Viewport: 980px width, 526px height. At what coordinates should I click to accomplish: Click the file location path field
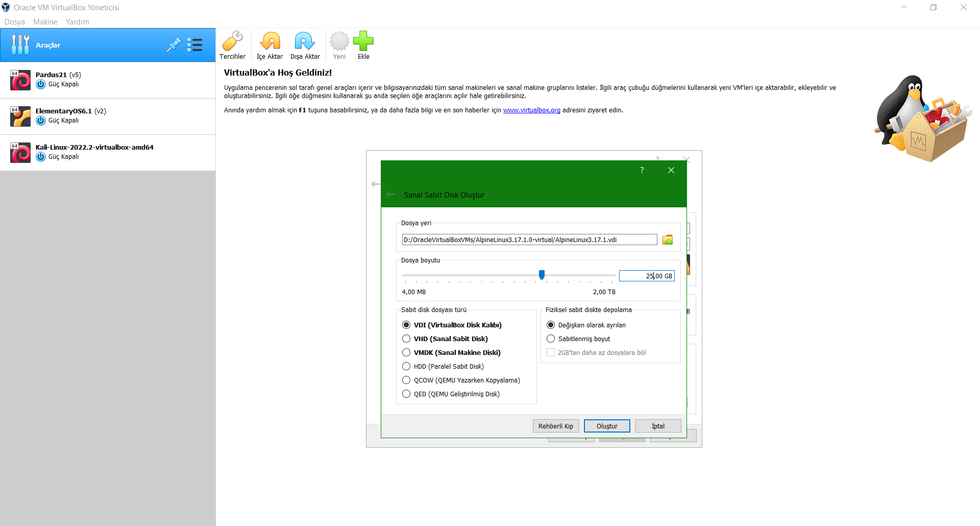529,240
